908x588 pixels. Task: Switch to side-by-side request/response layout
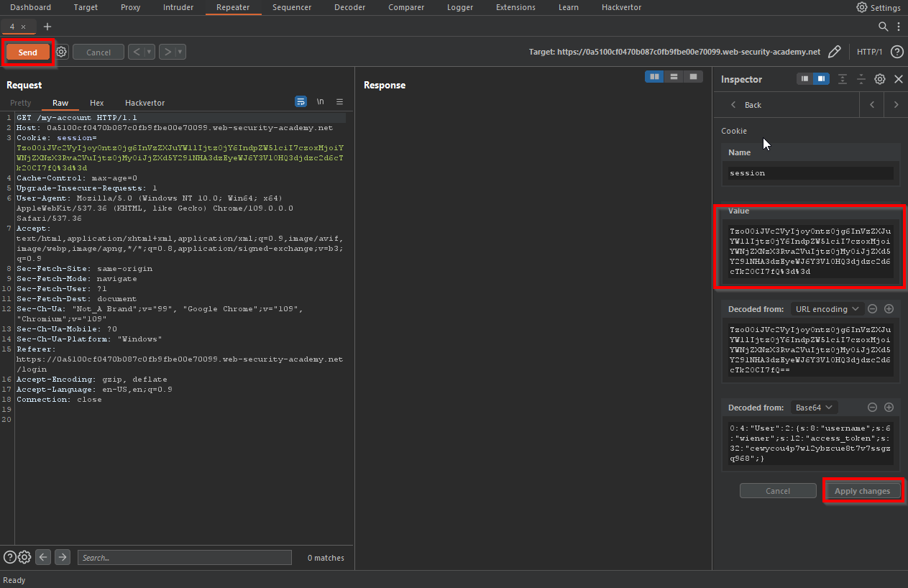point(654,76)
